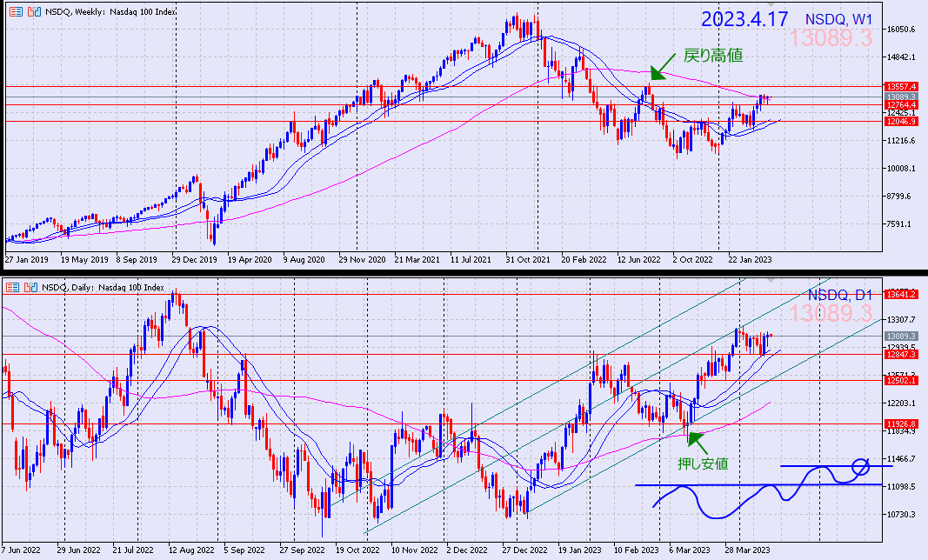The image size is (928, 560).
Task: Click the 'NSDQ, Weekly: Nasdaq 100 Index' title
Action: pyautogui.click(x=110, y=12)
